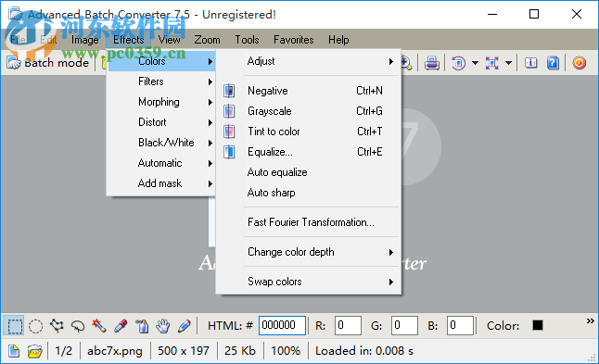Screen dimensions: 599x364
Task: Open the Zoom menu
Action: click(x=207, y=40)
